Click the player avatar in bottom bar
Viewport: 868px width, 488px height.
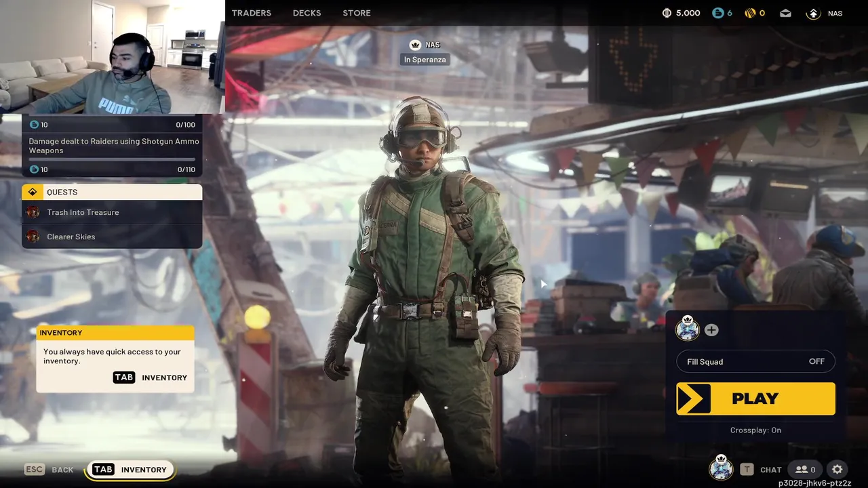tap(721, 468)
